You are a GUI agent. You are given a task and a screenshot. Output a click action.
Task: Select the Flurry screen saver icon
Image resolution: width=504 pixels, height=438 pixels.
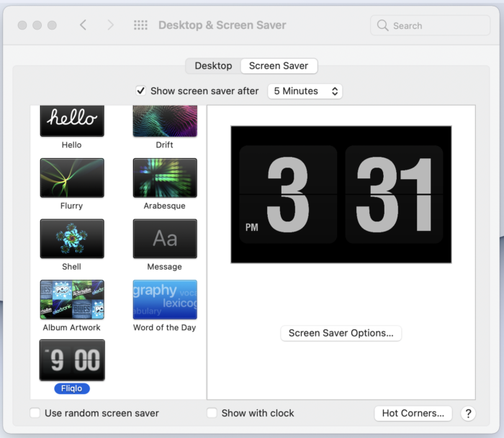pyautogui.click(x=72, y=178)
